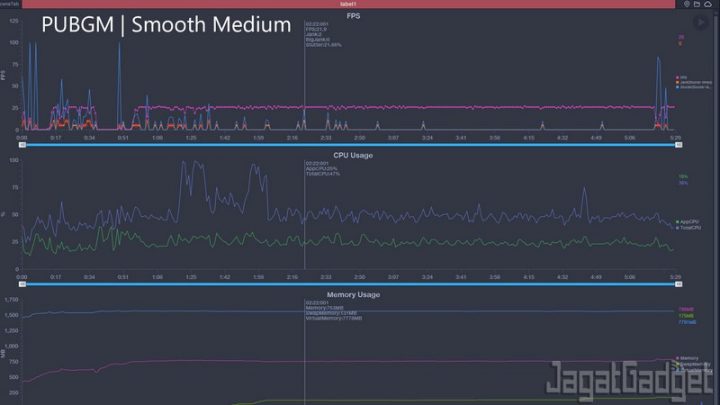Image resolution: width=720 pixels, height=405 pixels.
Task: Grab the left handle of FPS range slider
Action: point(22,145)
